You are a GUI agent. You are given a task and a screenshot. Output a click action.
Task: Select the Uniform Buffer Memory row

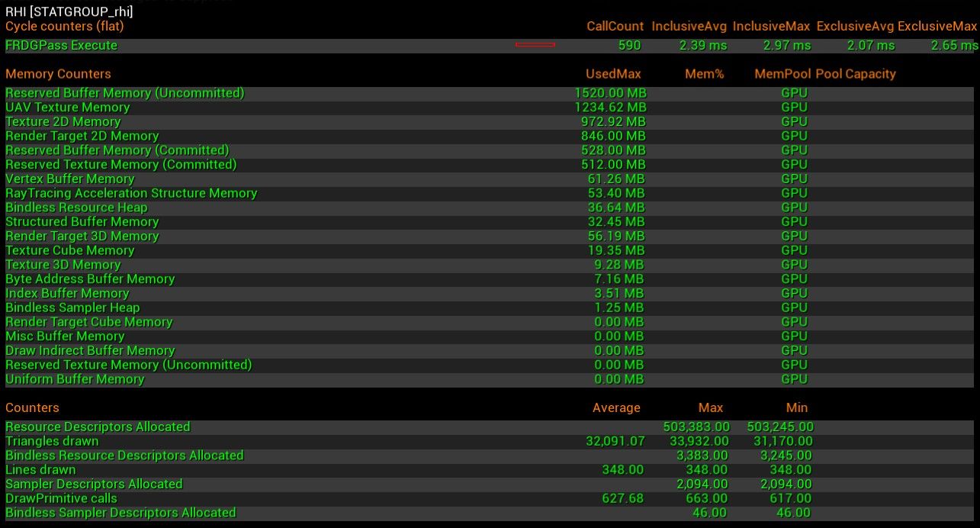(x=490, y=379)
